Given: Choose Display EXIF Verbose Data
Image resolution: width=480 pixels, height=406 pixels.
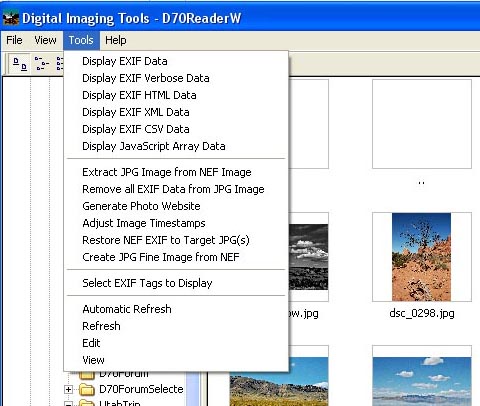Looking at the screenshot, I should 176,78.
